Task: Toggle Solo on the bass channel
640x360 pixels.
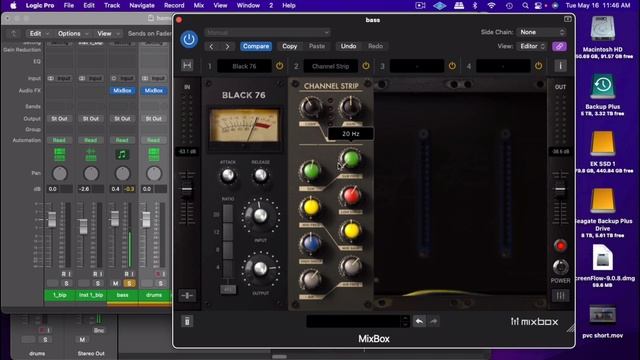Action: coord(129,283)
